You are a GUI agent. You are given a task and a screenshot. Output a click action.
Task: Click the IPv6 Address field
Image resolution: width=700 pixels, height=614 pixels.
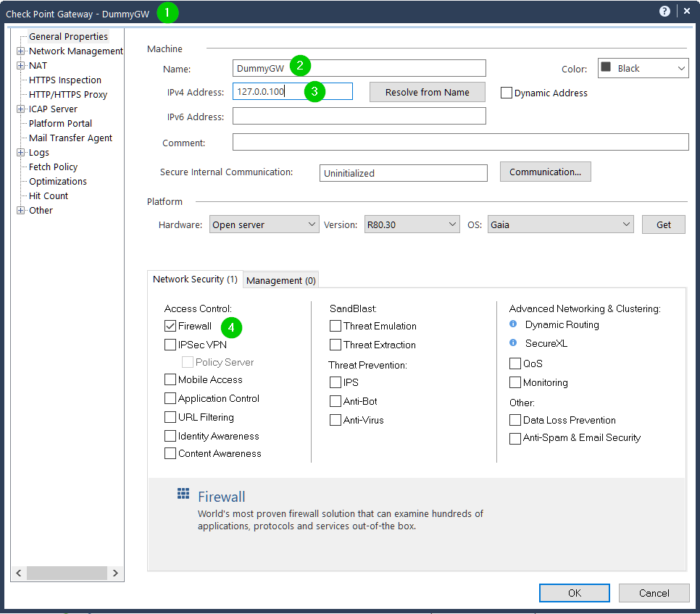pos(359,116)
